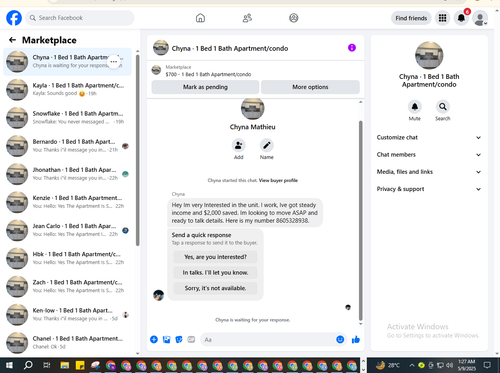Open Sticky Notes from taskbar
This screenshot has height=373, width=500.
coord(80,365)
